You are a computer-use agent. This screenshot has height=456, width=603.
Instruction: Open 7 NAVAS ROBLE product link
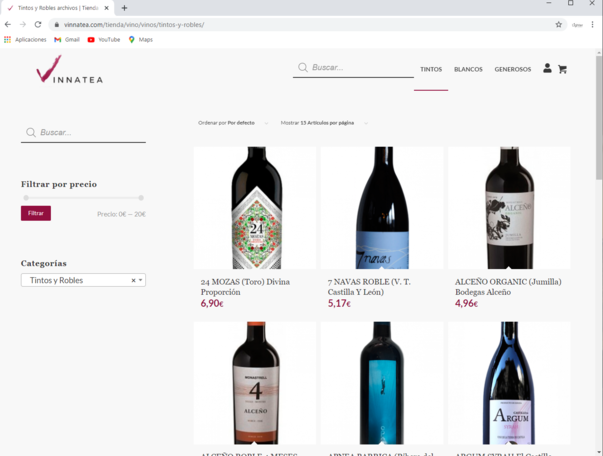[369, 287]
